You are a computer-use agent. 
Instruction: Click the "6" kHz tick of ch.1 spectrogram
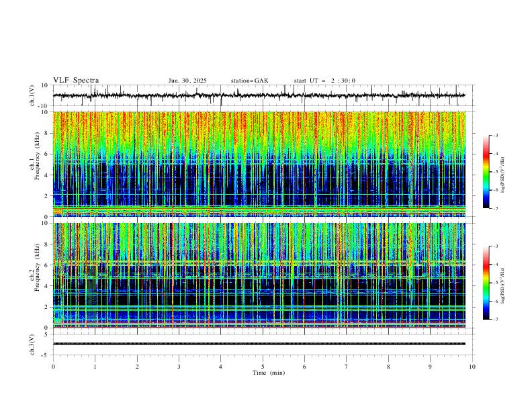point(46,154)
